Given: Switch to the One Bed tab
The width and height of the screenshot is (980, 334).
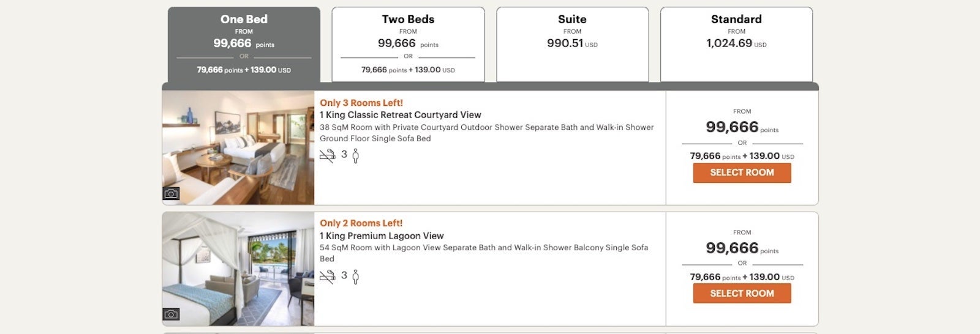Looking at the screenshot, I should (x=244, y=44).
